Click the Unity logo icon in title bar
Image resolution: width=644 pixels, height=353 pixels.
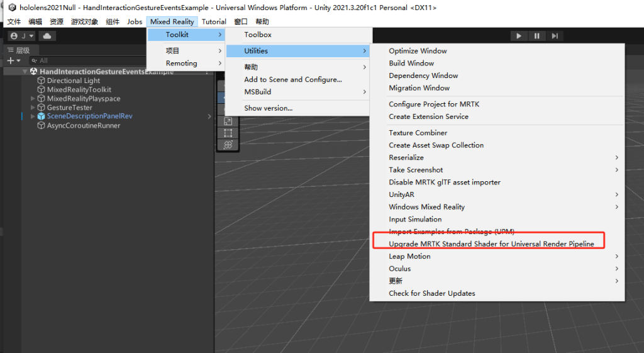12,8
